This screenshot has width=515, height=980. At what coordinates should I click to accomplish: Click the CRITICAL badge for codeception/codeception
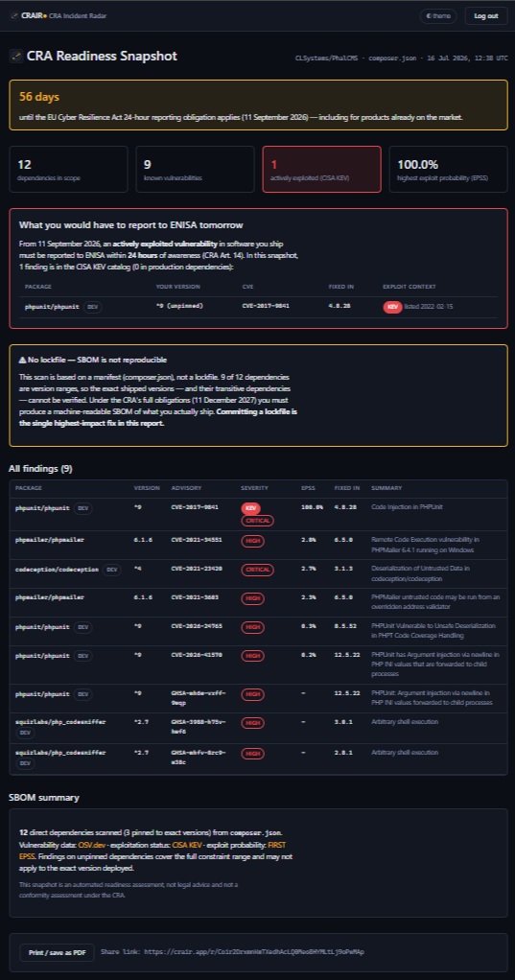(257, 570)
